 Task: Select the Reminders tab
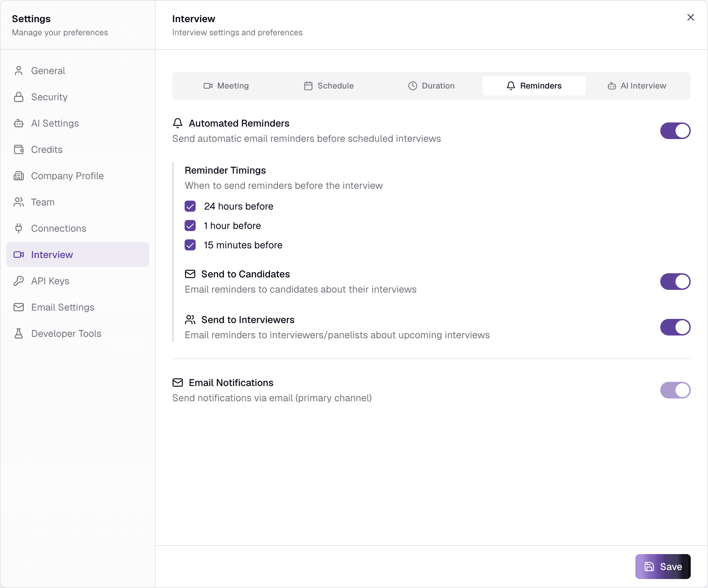pyautogui.click(x=534, y=86)
